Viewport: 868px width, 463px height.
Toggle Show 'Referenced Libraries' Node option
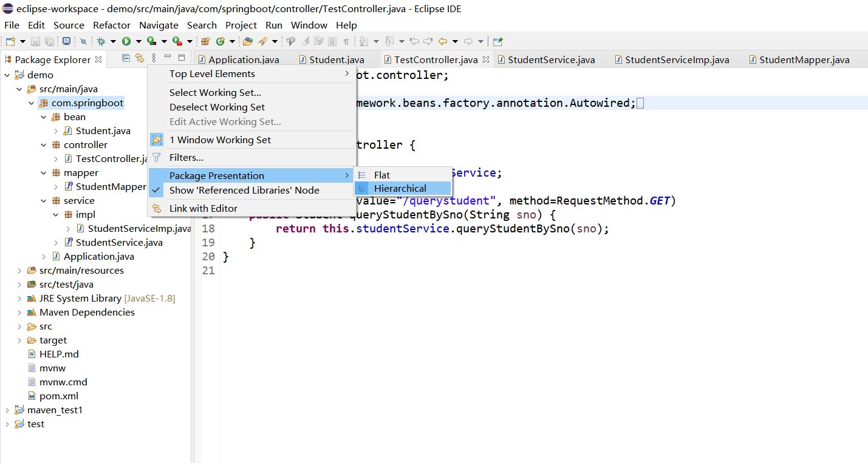click(x=244, y=190)
